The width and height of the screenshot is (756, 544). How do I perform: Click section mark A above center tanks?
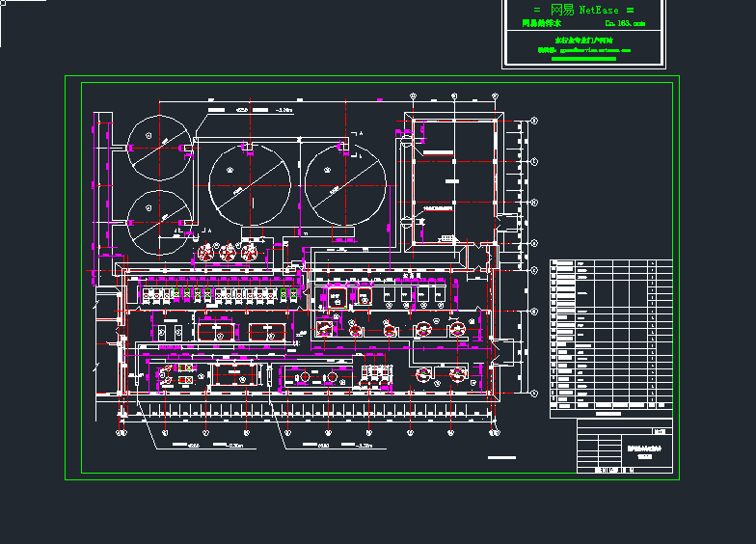[x=361, y=133]
